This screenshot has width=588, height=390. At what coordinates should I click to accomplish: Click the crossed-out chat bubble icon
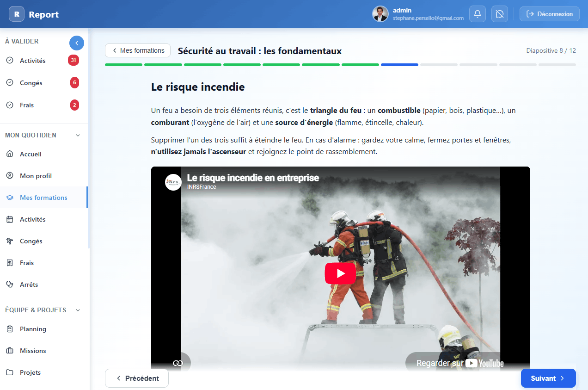[500, 14]
